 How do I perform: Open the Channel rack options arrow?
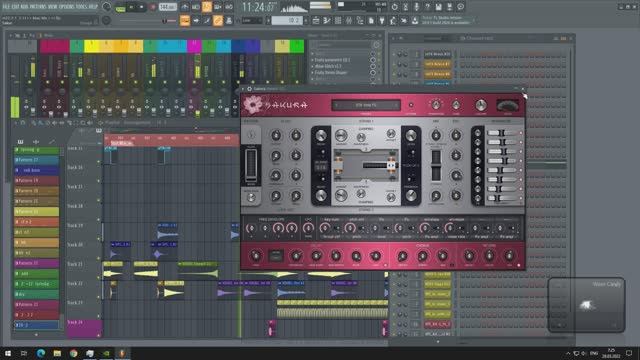(393, 38)
